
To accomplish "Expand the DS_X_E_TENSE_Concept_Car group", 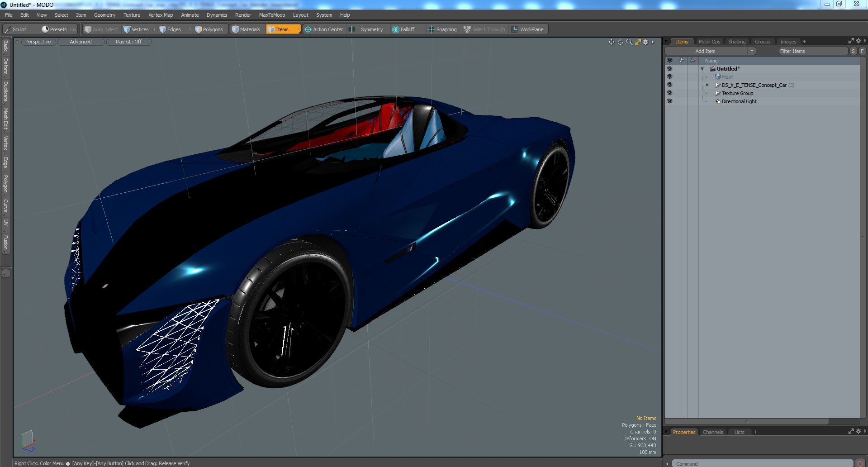I will 708,85.
